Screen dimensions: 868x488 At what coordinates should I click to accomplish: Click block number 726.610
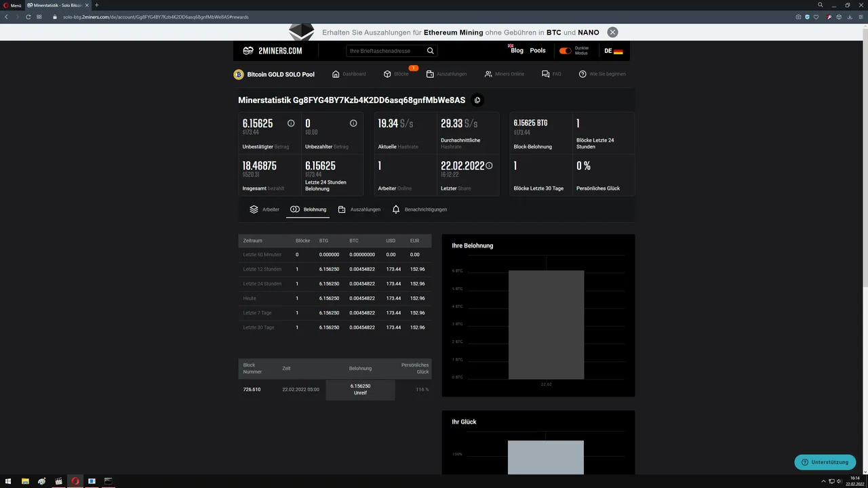[x=252, y=390]
